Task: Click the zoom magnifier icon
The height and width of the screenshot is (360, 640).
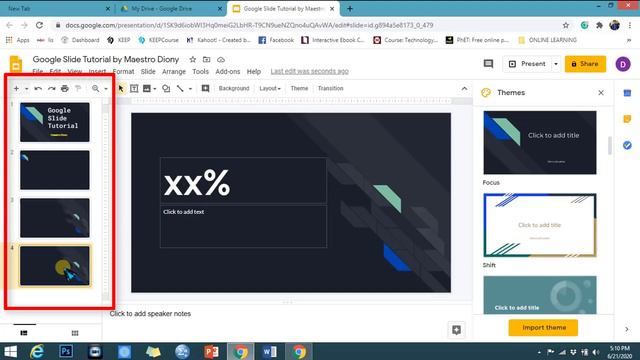Action: pos(96,89)
